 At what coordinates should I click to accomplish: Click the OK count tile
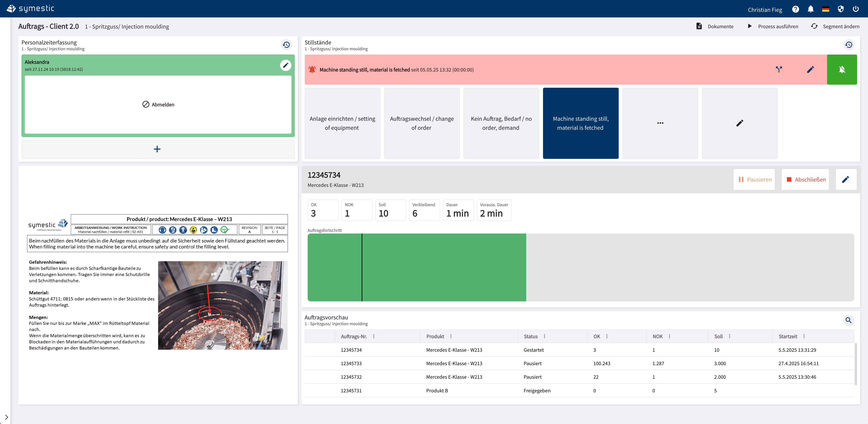(323, 210)
